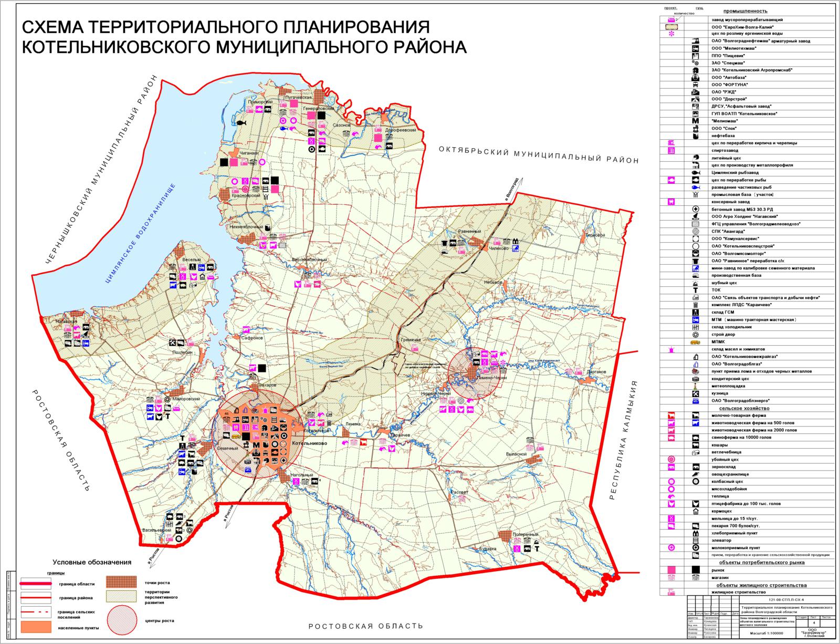840x644 pixels.
Task: Click the ООО "ФОРТУНА" bus icon in legend
Action: point(695,85)
